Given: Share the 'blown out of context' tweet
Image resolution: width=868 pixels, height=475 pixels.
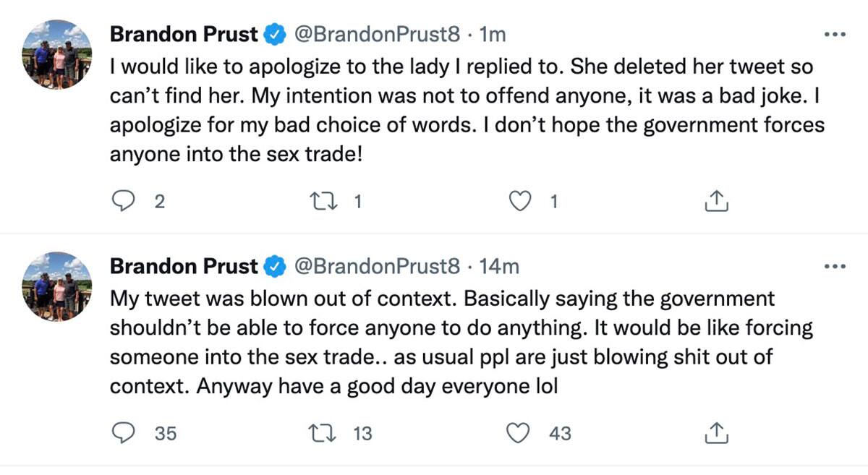Looking at the screenshot, I should click(715, 433).
